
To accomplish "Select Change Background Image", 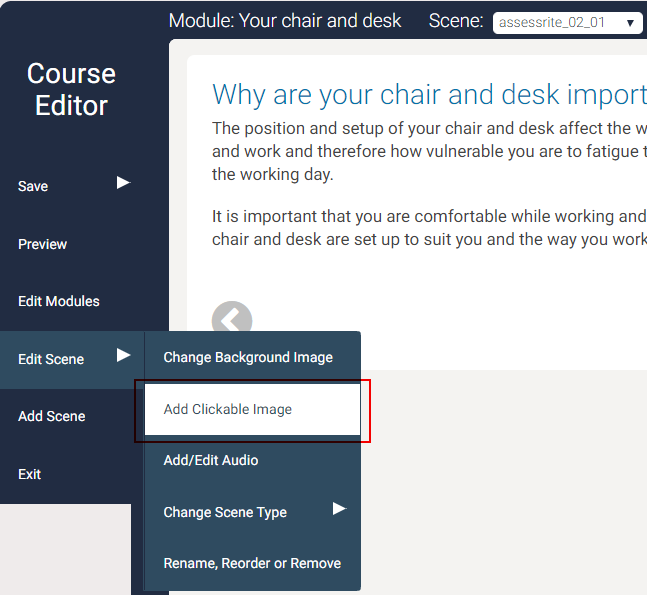I will [x=248, y=357].
